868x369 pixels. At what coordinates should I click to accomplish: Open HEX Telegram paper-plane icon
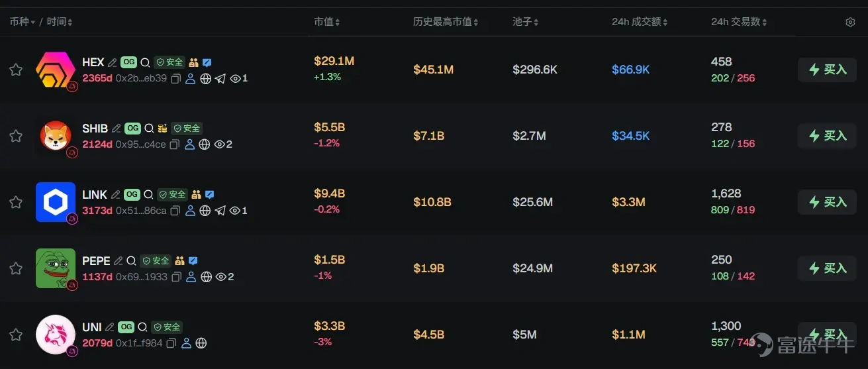click(x=220, y=78)
